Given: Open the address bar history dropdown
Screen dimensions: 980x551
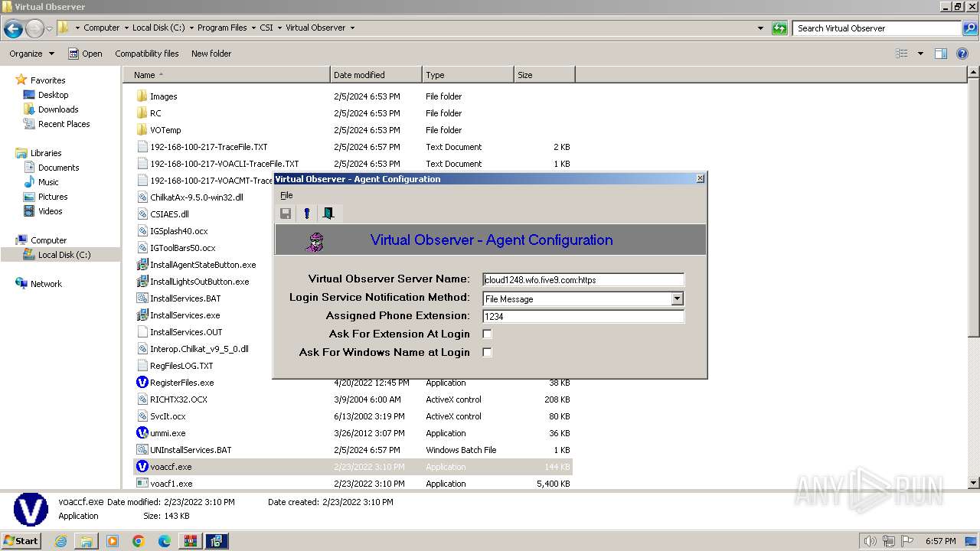Looking at the screenshot, I should tap(760, 28).
